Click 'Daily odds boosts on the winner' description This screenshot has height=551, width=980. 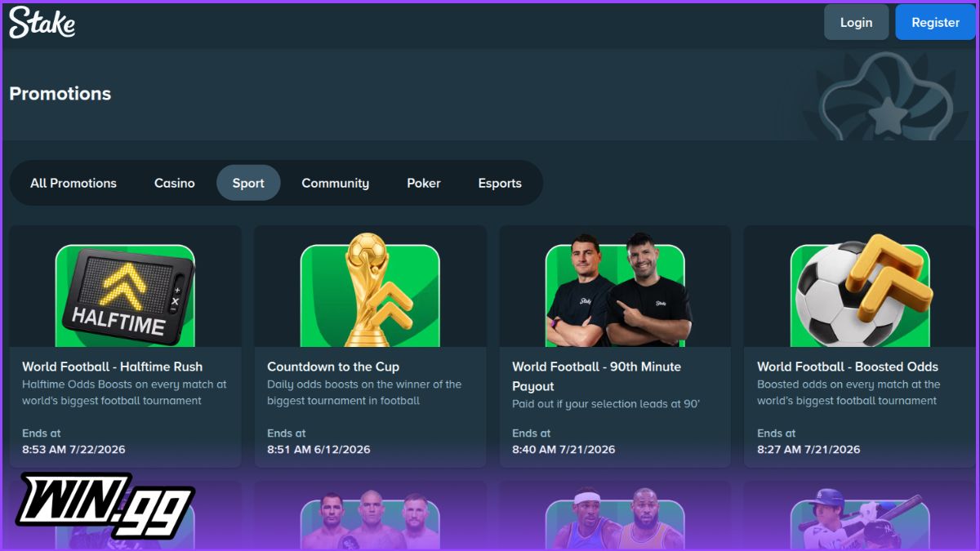(364, 393)
